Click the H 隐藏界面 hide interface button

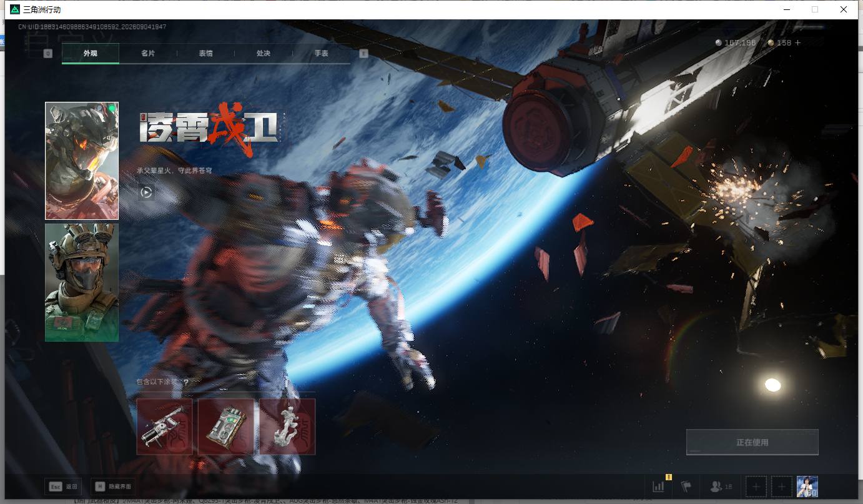pos(113,487)
